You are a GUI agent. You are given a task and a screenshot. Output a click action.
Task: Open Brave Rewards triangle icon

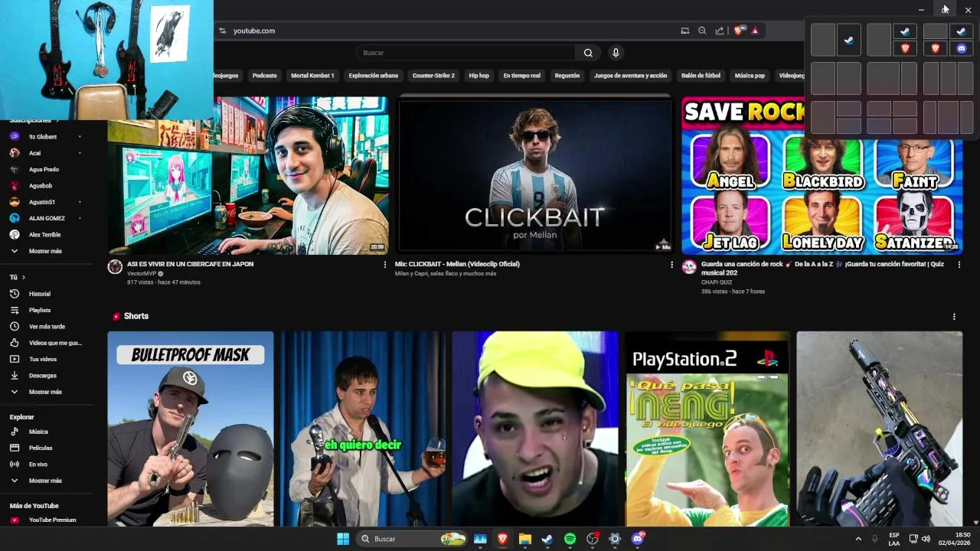pyautogui.click(x=755, y=31)
